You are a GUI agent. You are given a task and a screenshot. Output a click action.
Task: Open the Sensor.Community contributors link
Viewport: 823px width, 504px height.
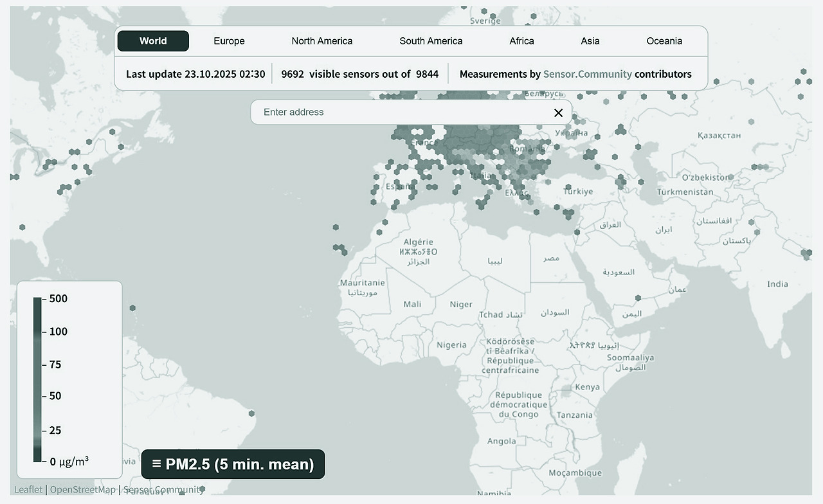tap(588, 74)
